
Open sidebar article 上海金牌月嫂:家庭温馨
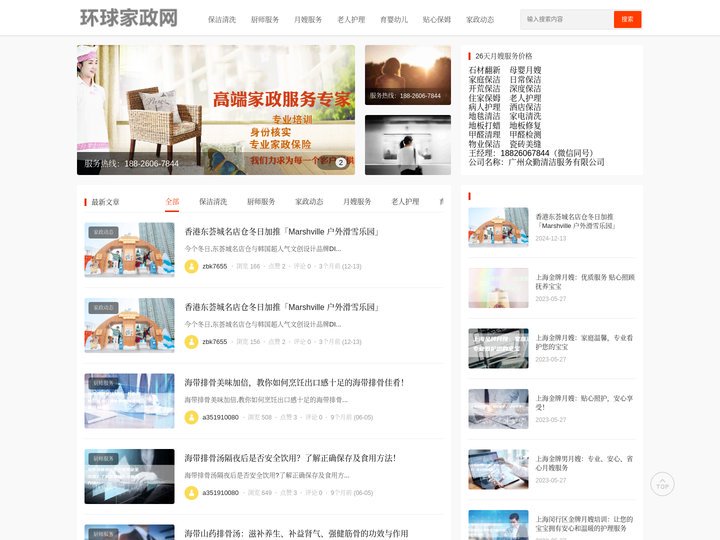[584, 342]
